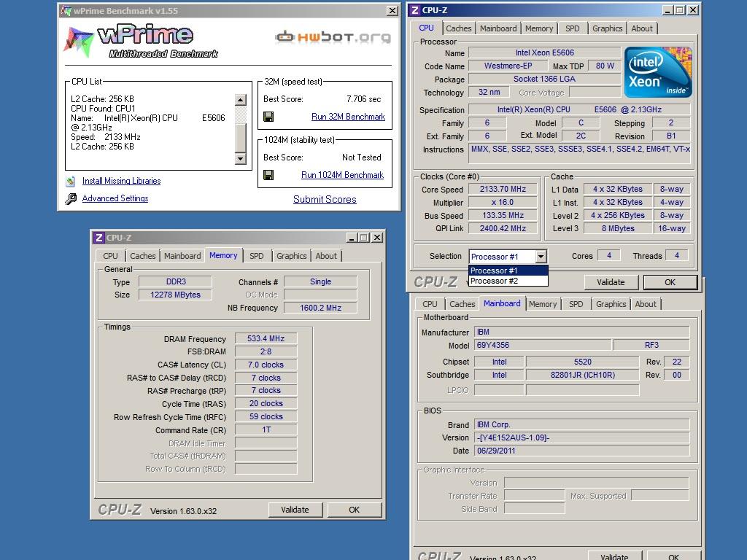Open the Caches tab in the Memory CPU-Z window
Viewport: 747px width, 560px height.
(143, 256)
